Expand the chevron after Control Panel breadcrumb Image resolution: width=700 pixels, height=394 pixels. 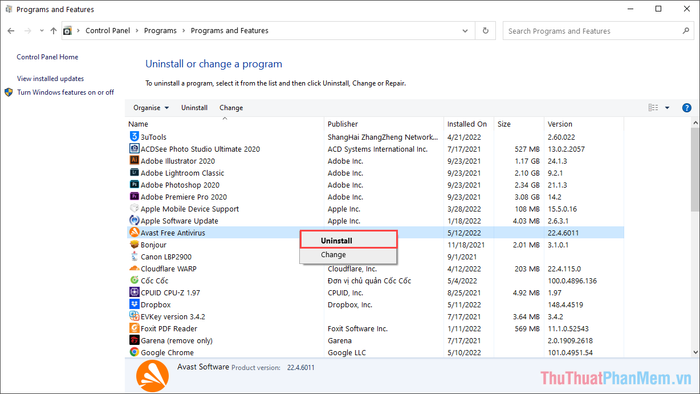(137, 31)
